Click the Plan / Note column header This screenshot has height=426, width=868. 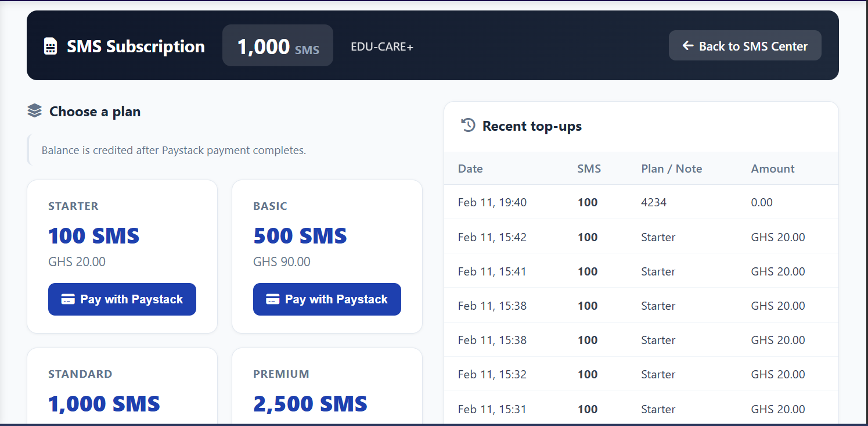[671, 169]
